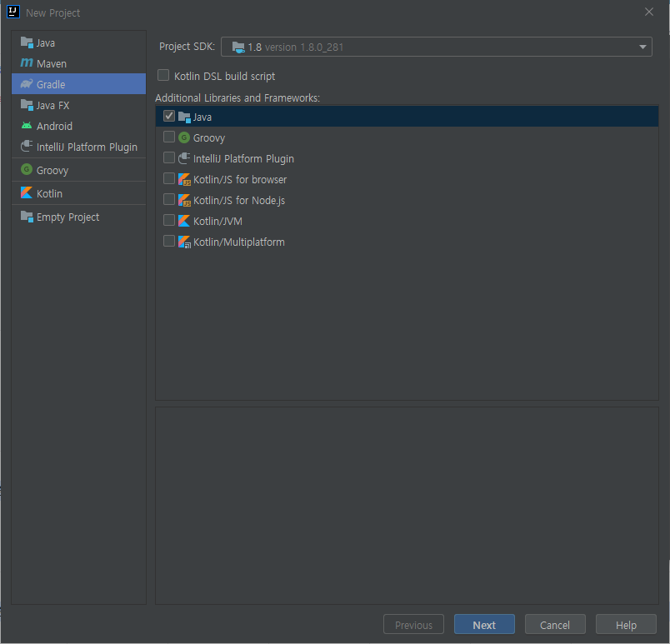Image resolution: width=670 pixels, height=644 pixels.
Task: Open the Project SDK dropdown arrow
Action: point(642,47)
